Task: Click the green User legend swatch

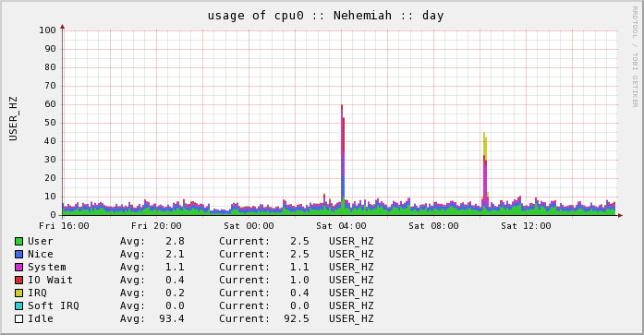Action: (x=18, y=241)
